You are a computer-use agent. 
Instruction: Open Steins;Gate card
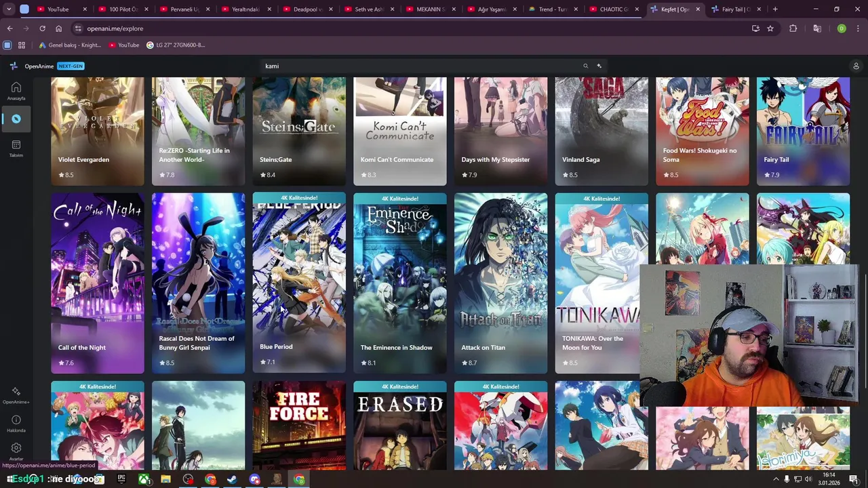(x=299, y=131)
